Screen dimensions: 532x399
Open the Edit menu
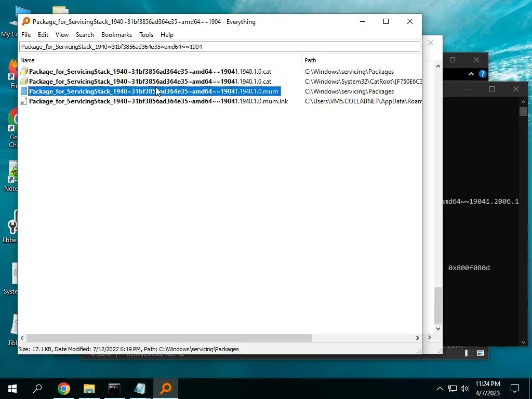[43, 35]
